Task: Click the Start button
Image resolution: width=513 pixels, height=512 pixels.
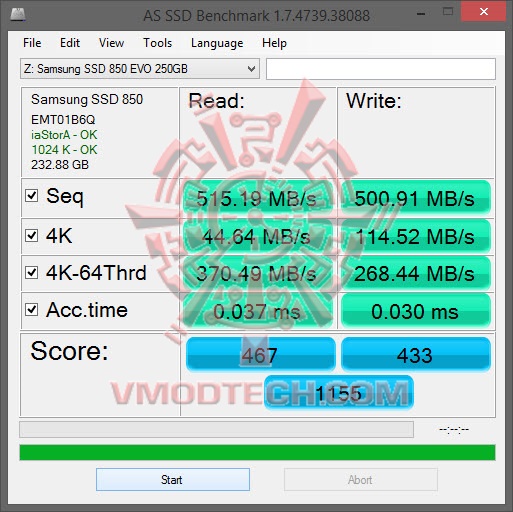Action: [173, 479]
